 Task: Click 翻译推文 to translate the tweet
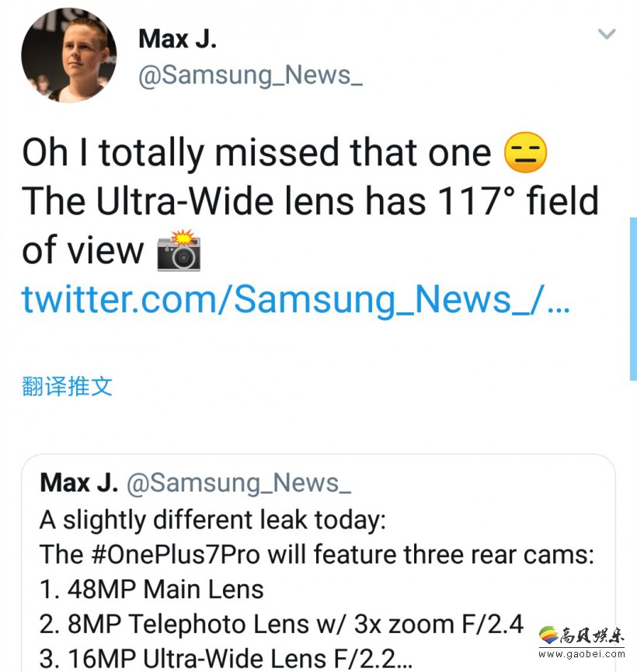(x=68, y=387)
